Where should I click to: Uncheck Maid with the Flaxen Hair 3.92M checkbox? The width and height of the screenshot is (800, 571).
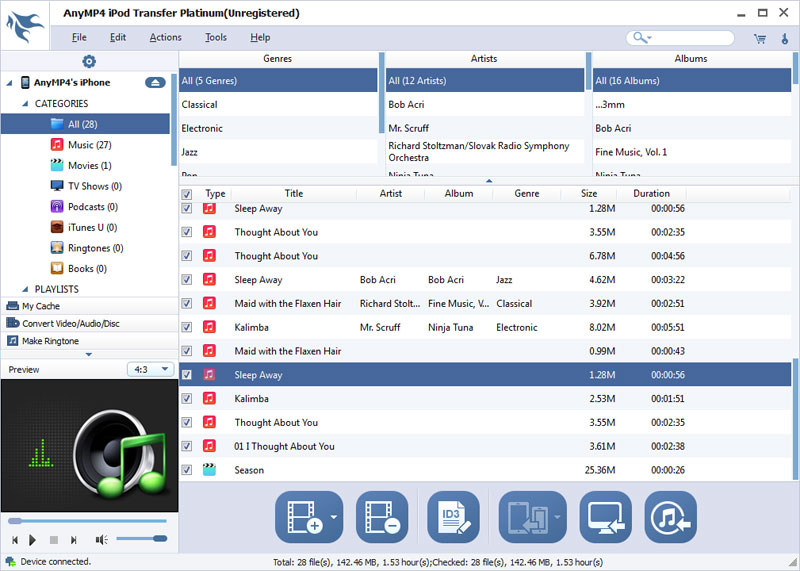coord(187,304)
